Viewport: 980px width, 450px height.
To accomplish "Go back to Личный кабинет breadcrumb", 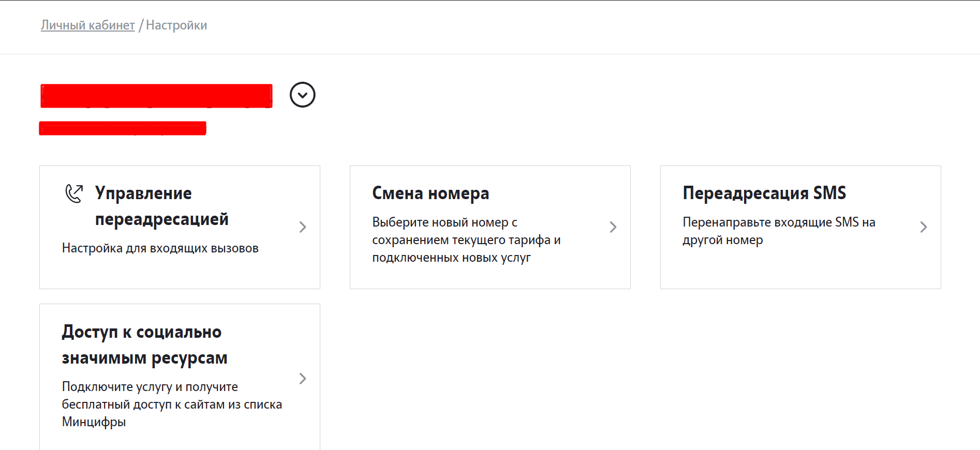I will [87, 25].
